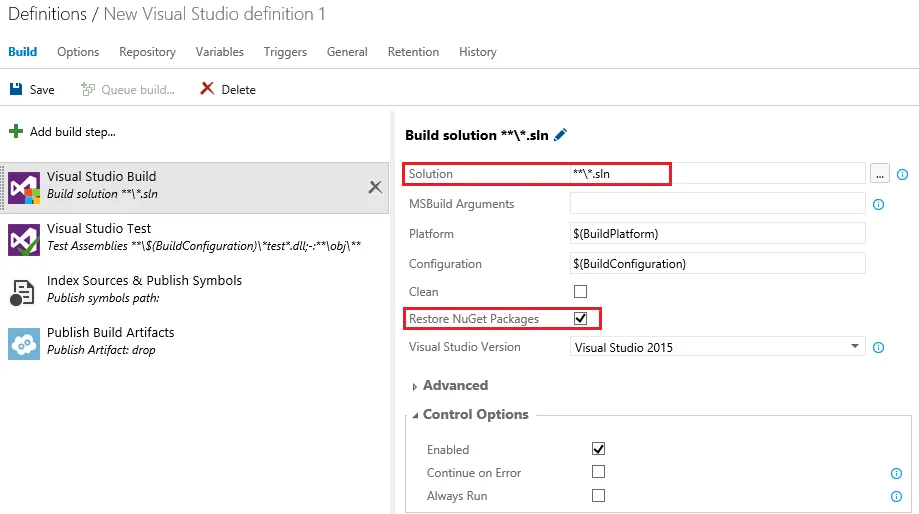Viewport: 919px width, 514px height.
Task: Open the Triggers tab
Action: [x=285, y=52]
